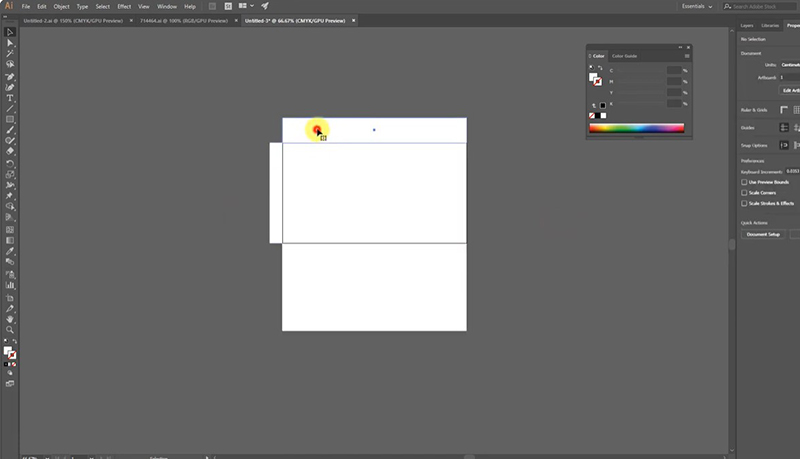This screenshot has height=459, width=800.
Task: Click the GPU performance rocket icon
Action: click(x=263, y=6)
